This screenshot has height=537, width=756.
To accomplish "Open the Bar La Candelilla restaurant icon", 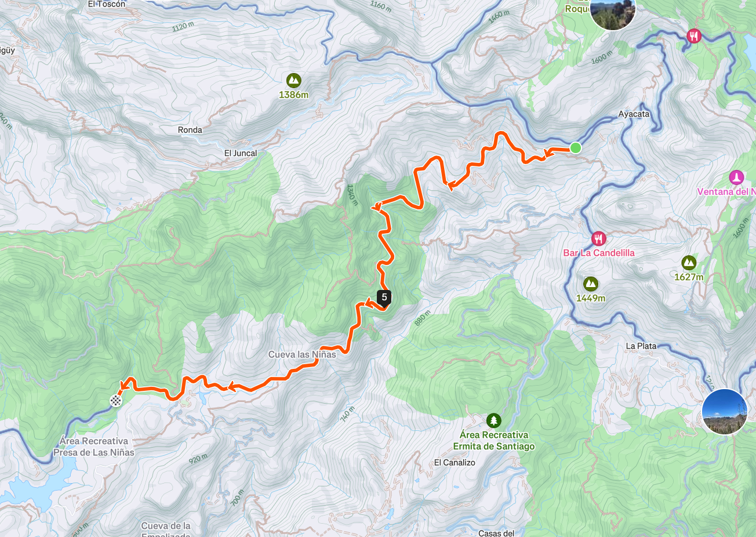I will 599,238.
